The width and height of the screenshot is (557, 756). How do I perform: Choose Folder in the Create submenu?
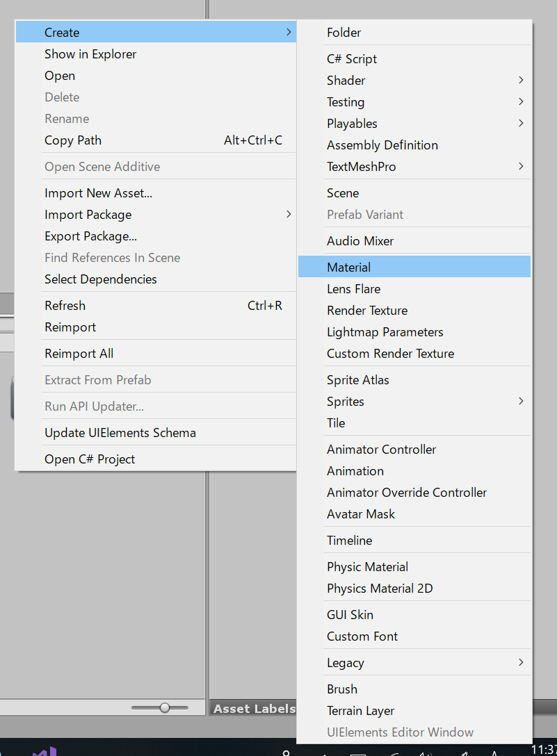344,33
